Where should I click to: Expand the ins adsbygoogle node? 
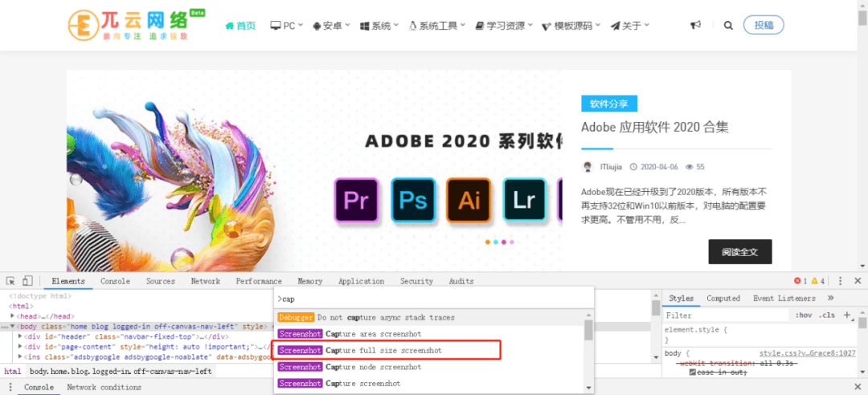coord(20,356)
